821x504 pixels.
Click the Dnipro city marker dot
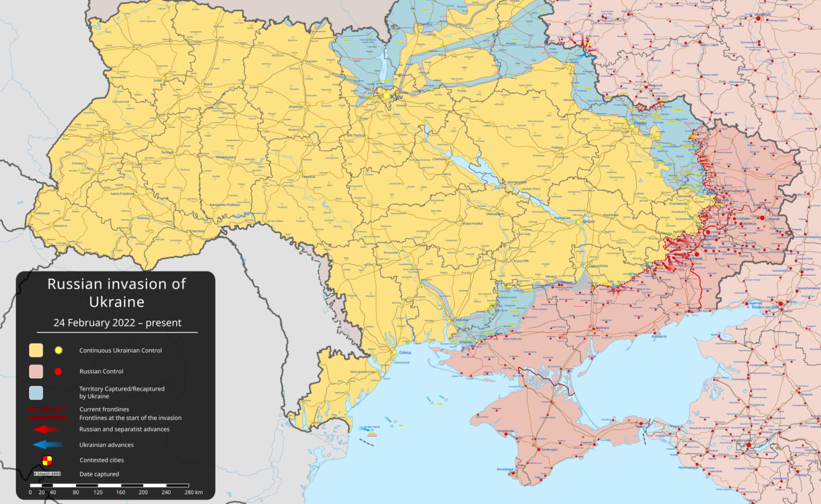(579, 222)
